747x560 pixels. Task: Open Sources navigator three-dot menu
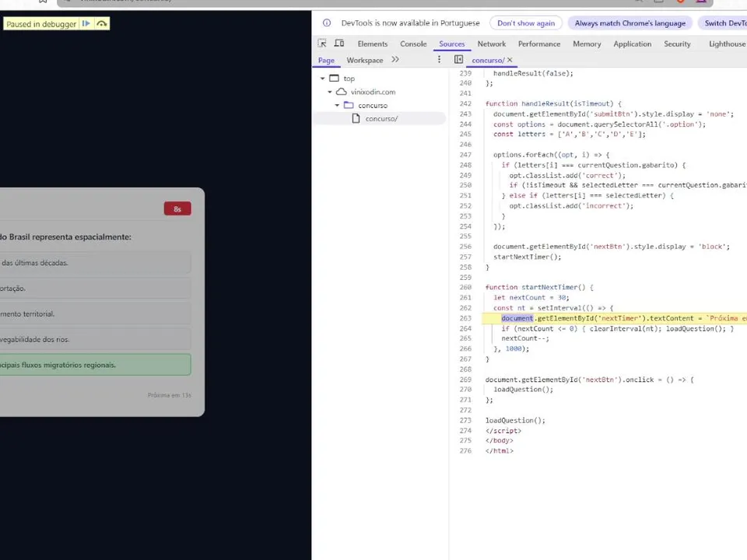(439, 60)
